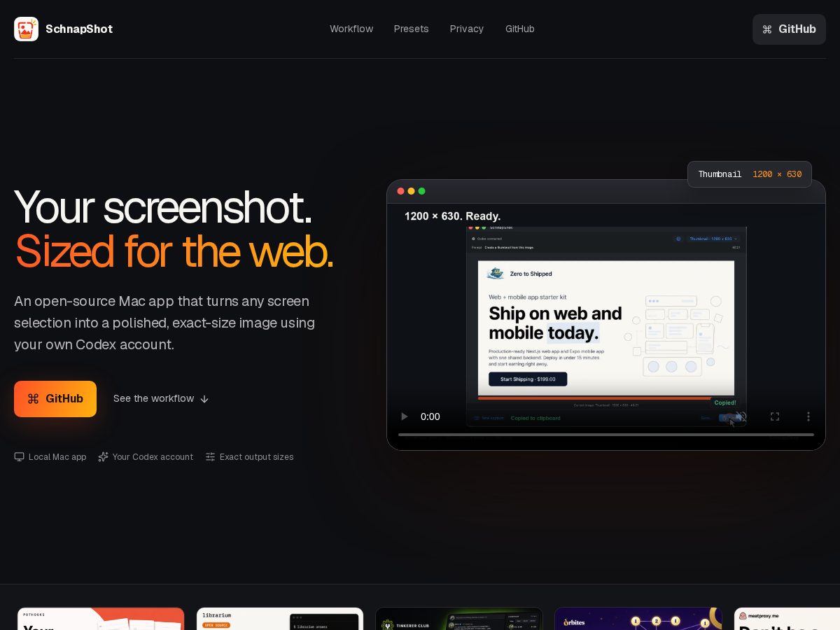Click the top-right GitHub button

click(x=789, y=29)
